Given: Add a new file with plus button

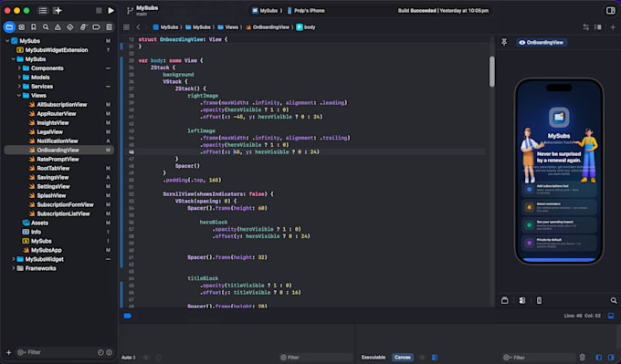Looking at the screenshot, I should 9,352.
